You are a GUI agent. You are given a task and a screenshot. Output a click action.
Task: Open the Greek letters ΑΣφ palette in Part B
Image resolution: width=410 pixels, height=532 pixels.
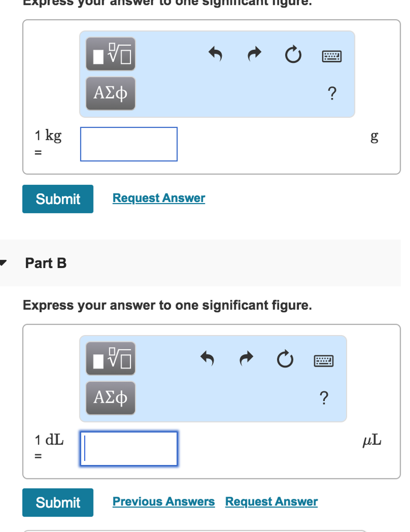coord(110,398)
